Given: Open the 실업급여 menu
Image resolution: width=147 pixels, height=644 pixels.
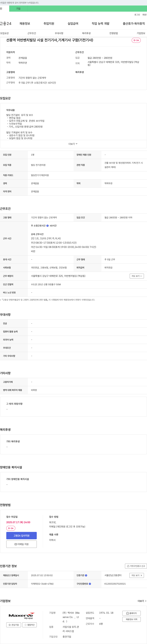Looking at the screenshot, I should click(x=73, y=23).
